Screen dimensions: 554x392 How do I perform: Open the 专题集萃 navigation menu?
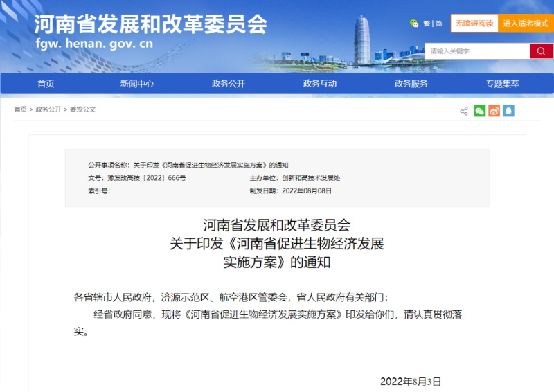coord(503,84)
